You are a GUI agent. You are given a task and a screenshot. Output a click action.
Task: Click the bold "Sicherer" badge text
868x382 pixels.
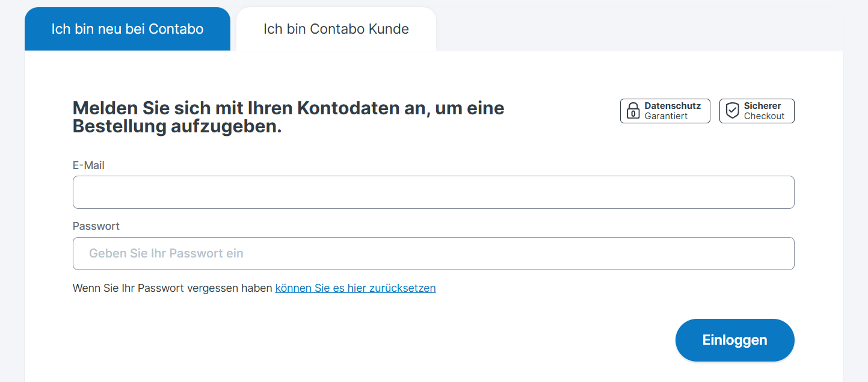(x=762, y=106)
